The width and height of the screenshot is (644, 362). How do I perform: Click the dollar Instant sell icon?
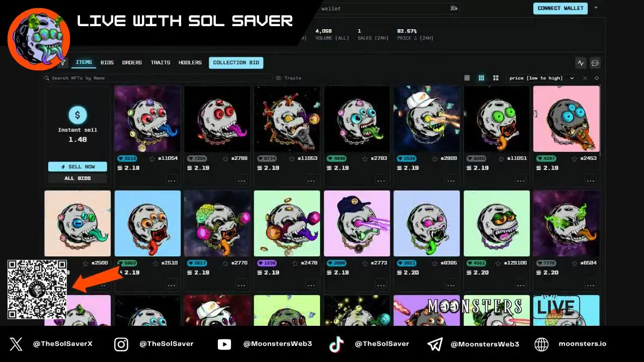point(77,115)
